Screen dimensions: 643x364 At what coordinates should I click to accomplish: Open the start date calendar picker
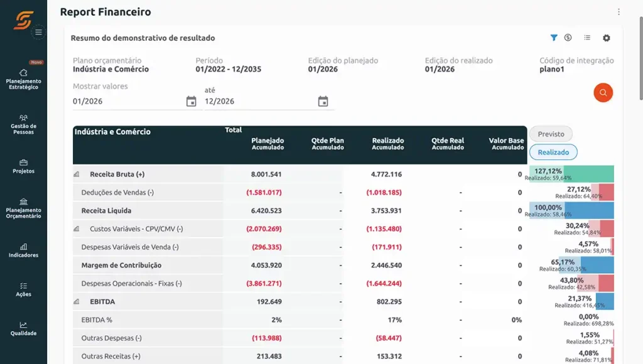191,101
